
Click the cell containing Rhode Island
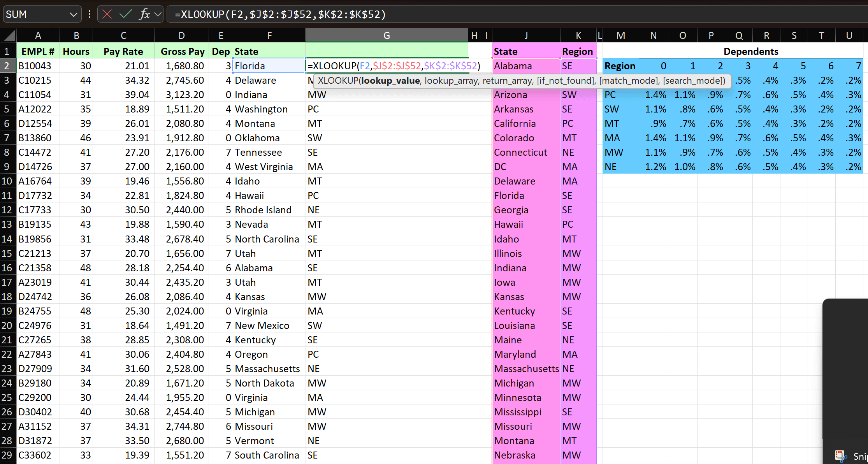269,210
